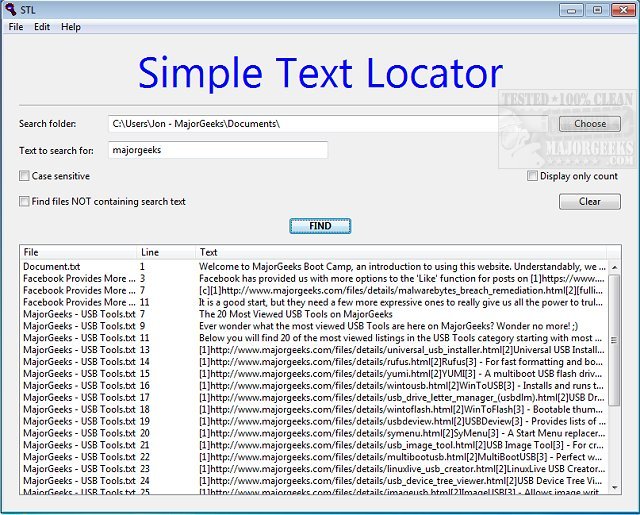Click the yumi.html result text cell
The height and width of the screenshot is (515, 640).
point(400,373)
